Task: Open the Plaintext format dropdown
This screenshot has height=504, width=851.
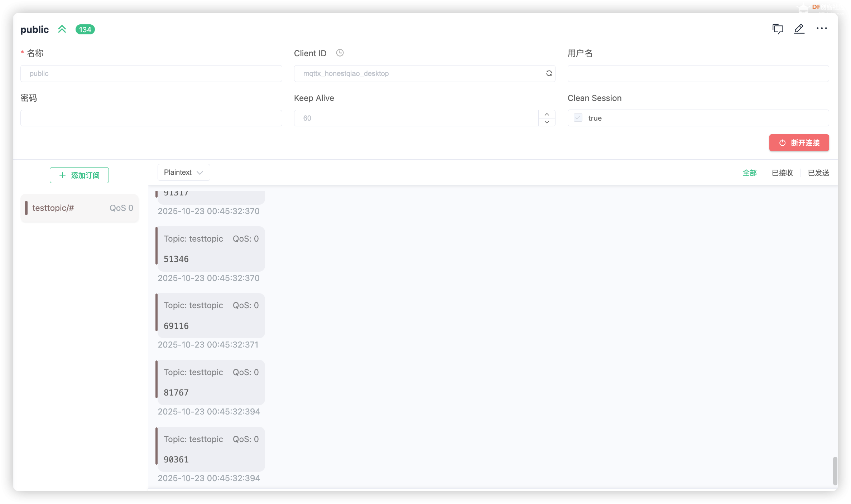Action: [x=183, y=173]
